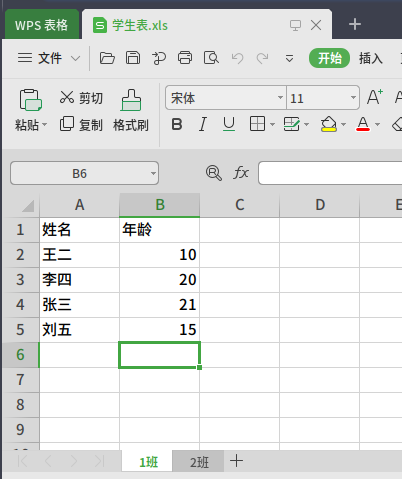402x479 pixels.
Task: Click the increase font size icon
Action: [375, 97]
